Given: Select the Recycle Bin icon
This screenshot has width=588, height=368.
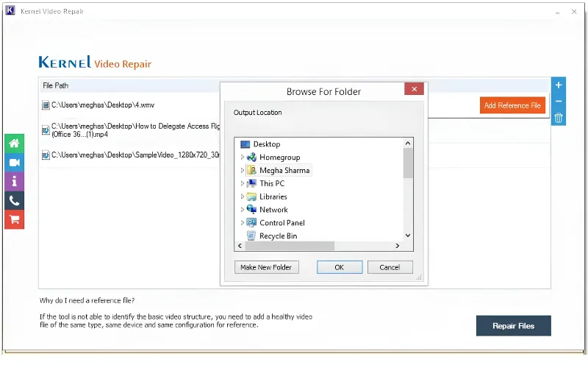Looking at the screenshot, I should (251, 236).
